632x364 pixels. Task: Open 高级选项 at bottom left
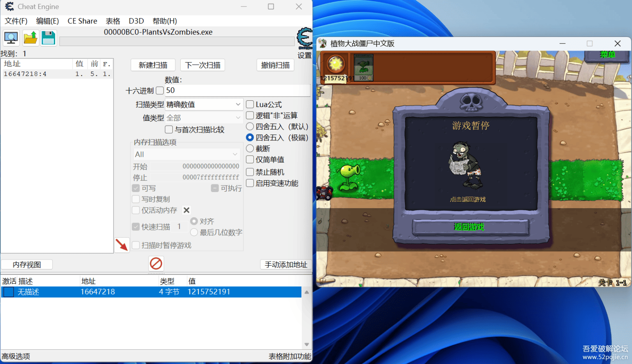(16, 356)
